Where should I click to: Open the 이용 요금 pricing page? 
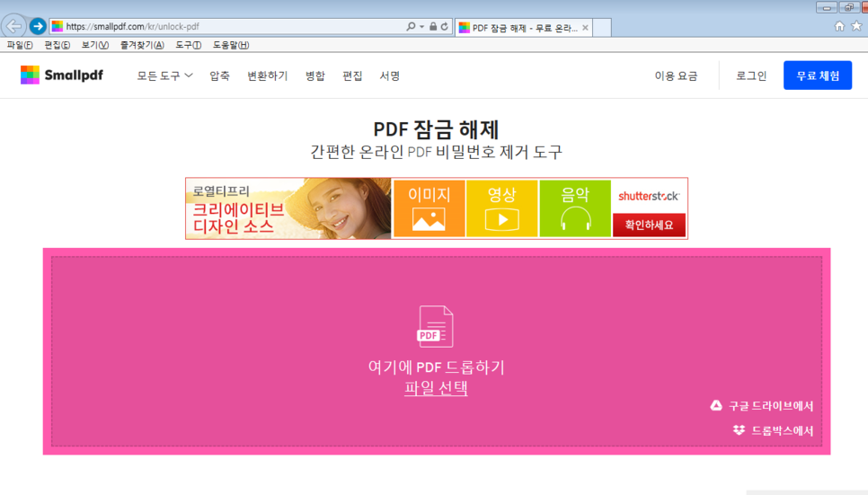pyautogui.click(x=676, y=75)
